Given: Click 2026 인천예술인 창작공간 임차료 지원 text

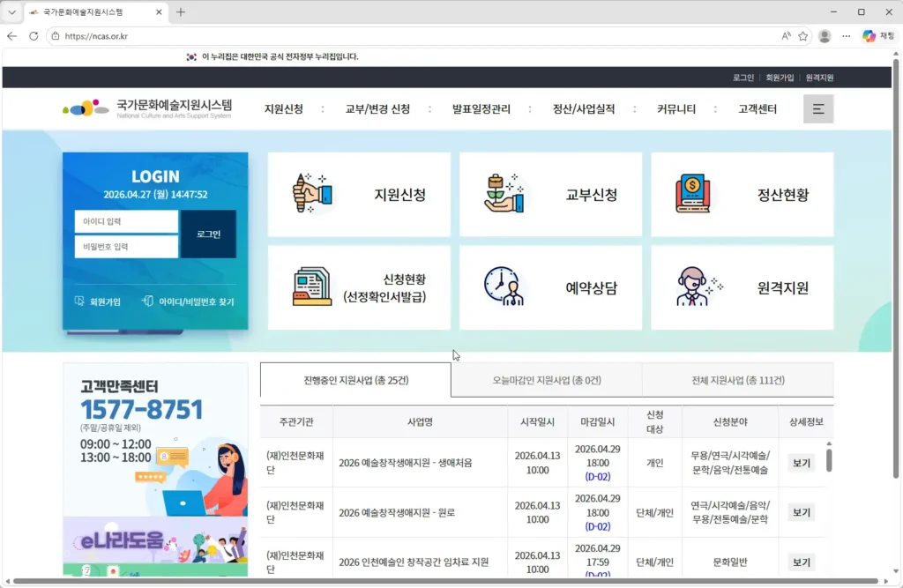Looking at the screenshot, I should point(414,562).
